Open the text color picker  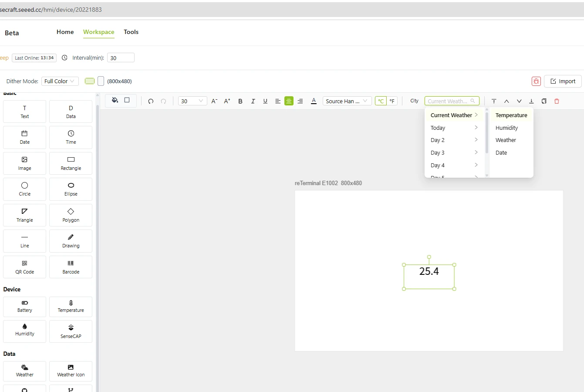314,101
